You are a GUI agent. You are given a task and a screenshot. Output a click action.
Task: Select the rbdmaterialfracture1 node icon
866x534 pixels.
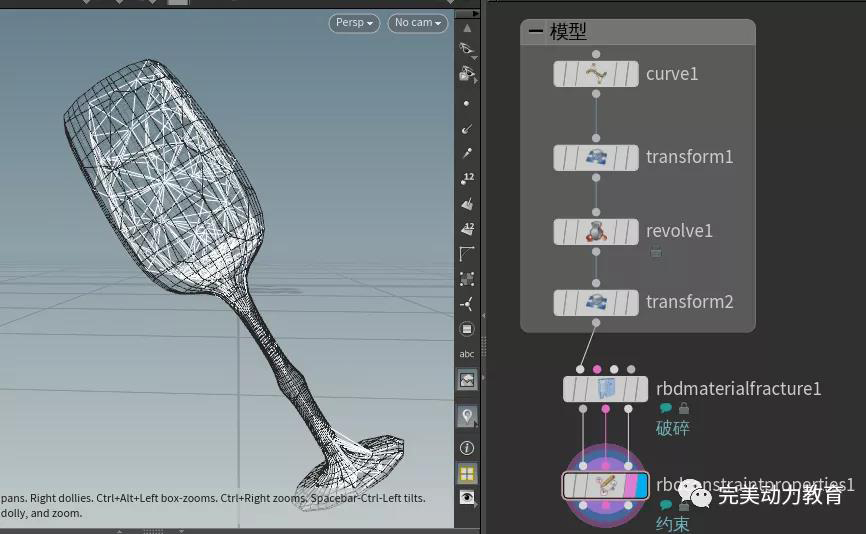coord(605,389)
